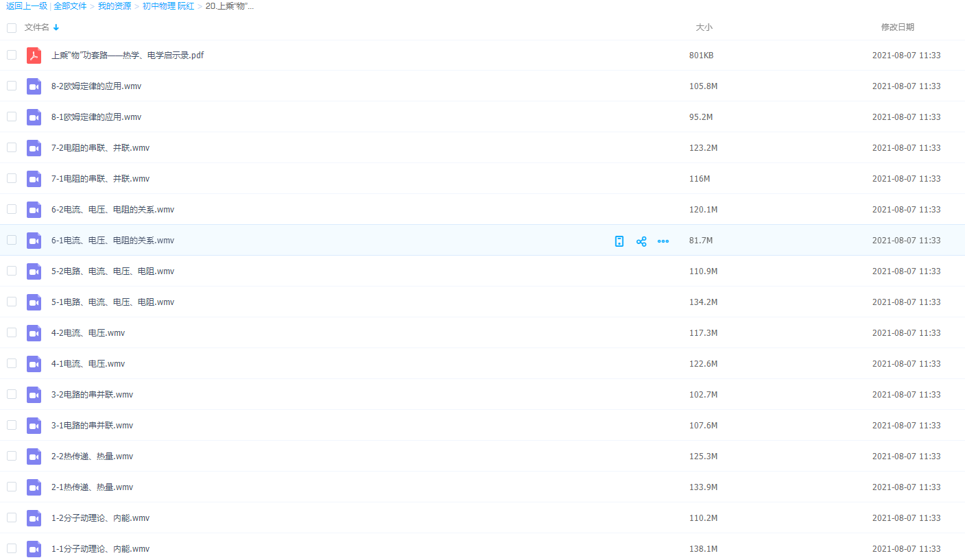The width and height of the screenshot is (965, 560).
Task: Check the box for 8-1欧姆定律的应用.wmv
Action: (x=12, y=117)
